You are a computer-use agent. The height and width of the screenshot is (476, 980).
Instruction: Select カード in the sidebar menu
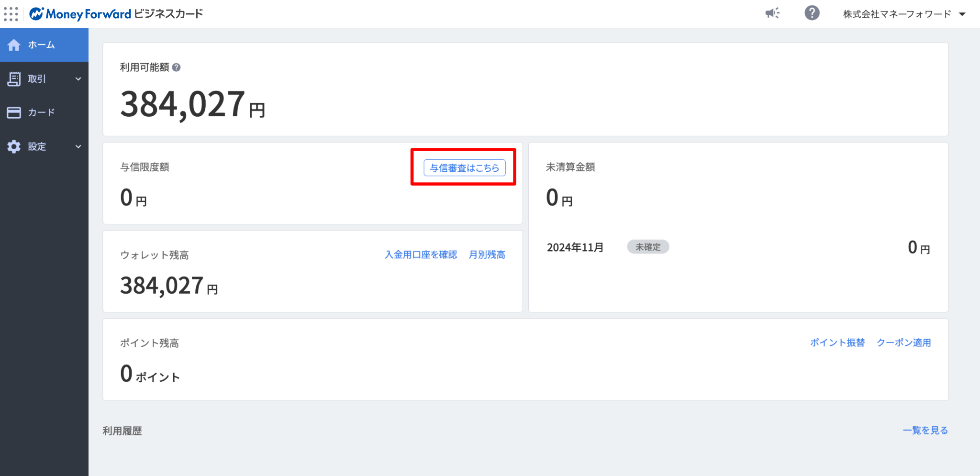coord(41,112)
